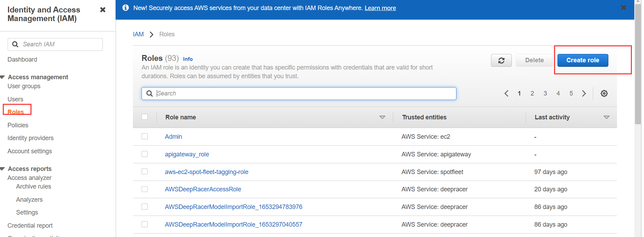Click the Trusted entities column header
The height and width of the screenshot is (237, 644).
[x=424, y=117]
